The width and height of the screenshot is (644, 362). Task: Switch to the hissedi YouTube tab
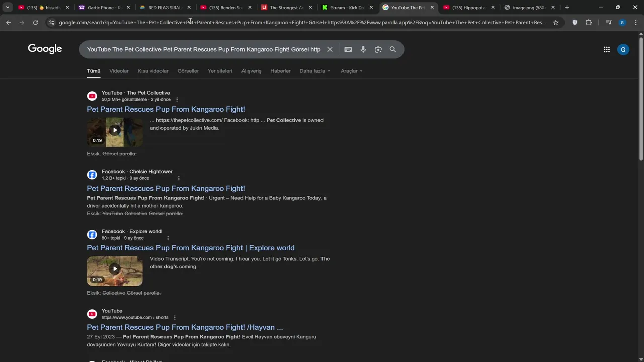pyautogui.click(x=44, y=7)
